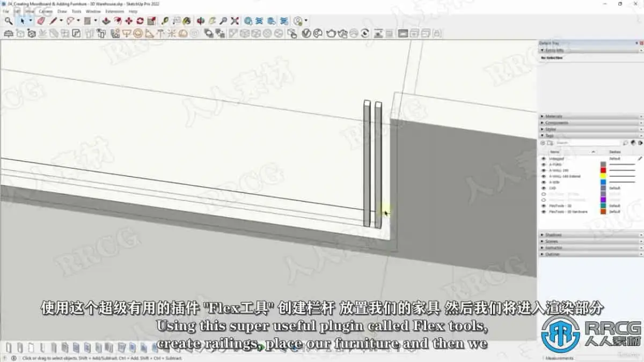Select the Push/Pull tool
Image resolution: width=644 pixels, height=362 pixels.
pyautogui.click(x=106, y=21)
